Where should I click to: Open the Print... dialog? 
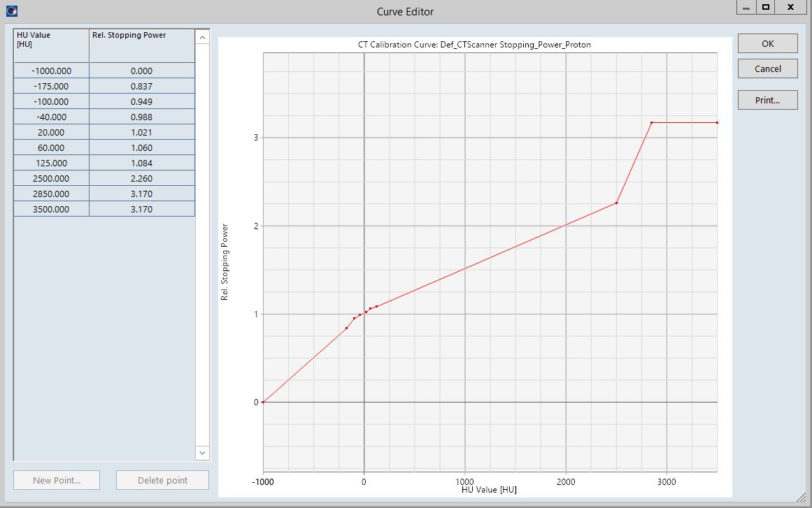tap(767, 100)
